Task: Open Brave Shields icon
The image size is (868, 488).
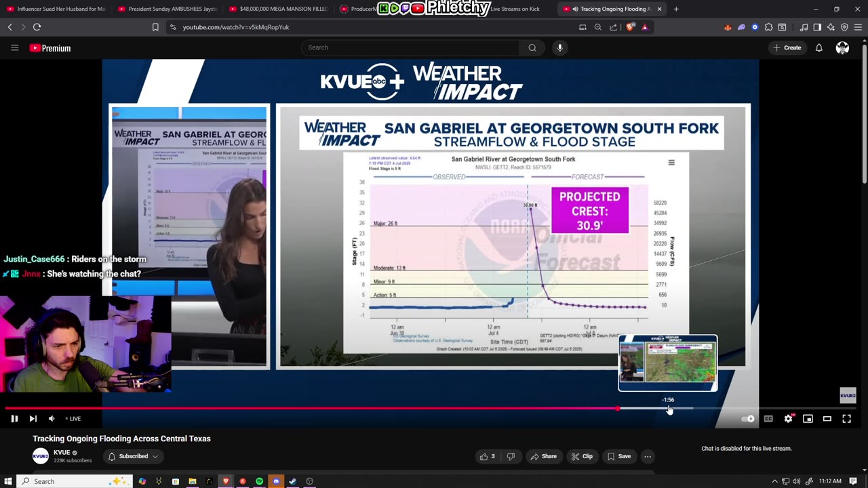Action: [x=630, y=27]
